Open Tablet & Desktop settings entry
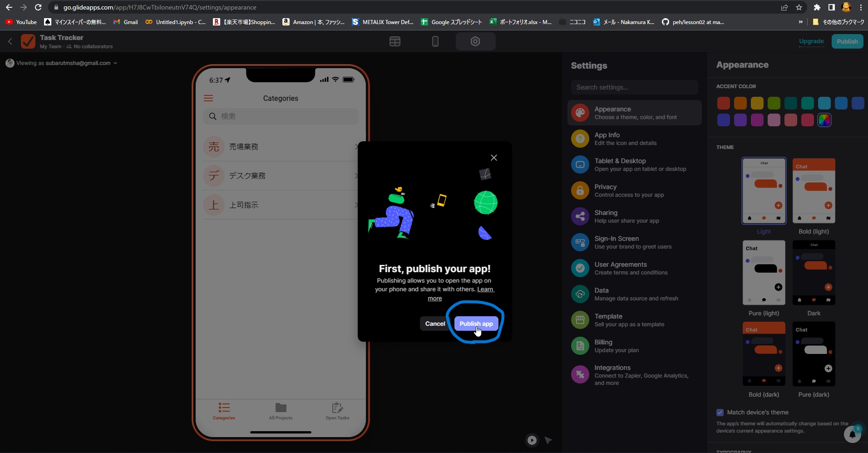 pos(634,164)
